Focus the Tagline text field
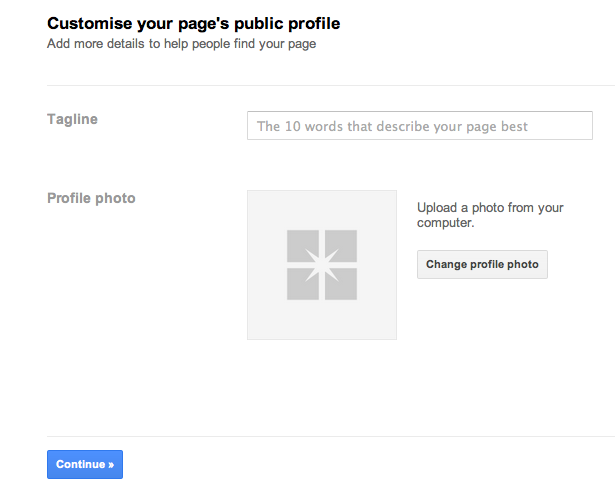 click(420, 125)
